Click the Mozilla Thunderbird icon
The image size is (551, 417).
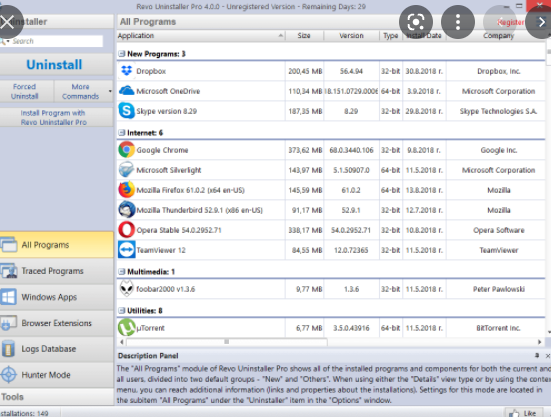pyautogui.click(x=126, y=210)
